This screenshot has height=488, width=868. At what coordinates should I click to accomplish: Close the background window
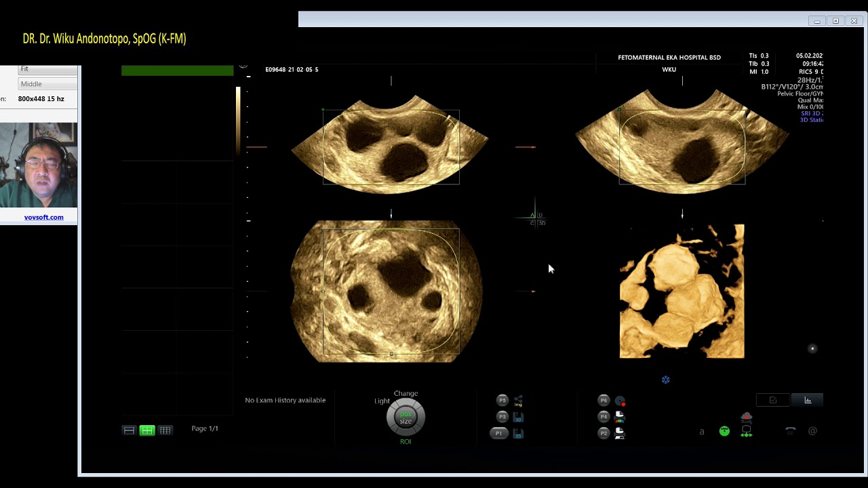(x=854, y=21)
